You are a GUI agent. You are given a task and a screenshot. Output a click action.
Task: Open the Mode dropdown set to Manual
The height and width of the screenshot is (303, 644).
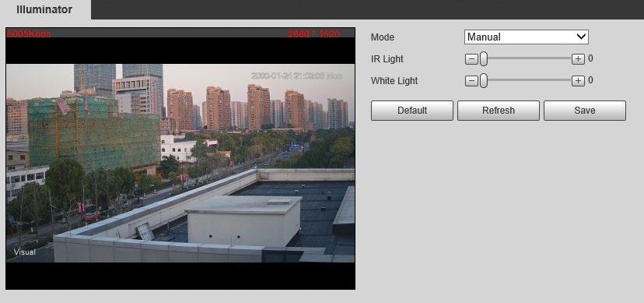526,37
